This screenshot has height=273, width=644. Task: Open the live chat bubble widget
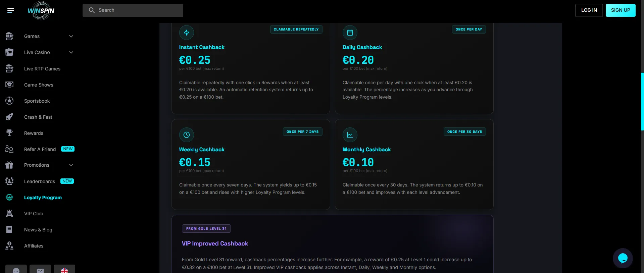pyautogui.click(x=623, y=258)
